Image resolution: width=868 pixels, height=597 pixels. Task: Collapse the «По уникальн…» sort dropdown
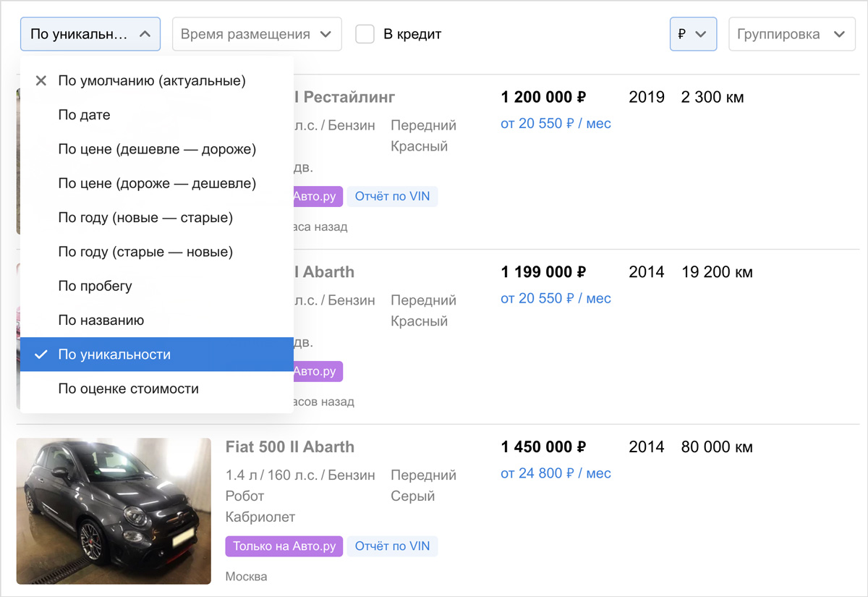[x=90, y=34]
